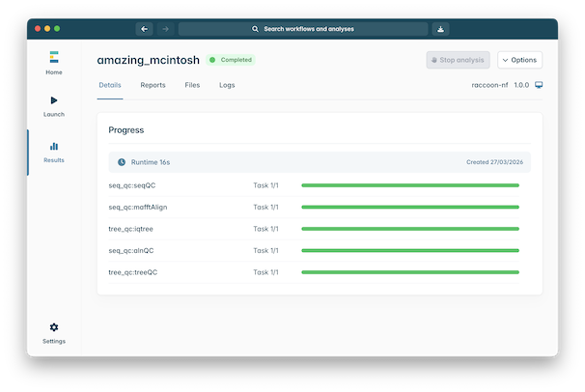Open the Logs tab
The height and width of the screenshot is (392, 585).
[x=227, y=85]
